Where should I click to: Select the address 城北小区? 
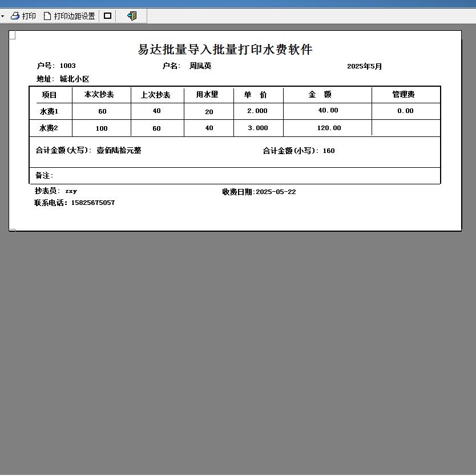coord(74,79)
